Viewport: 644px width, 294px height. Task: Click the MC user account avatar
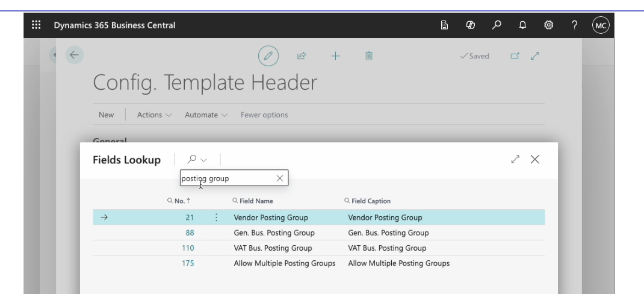[601, 25]
